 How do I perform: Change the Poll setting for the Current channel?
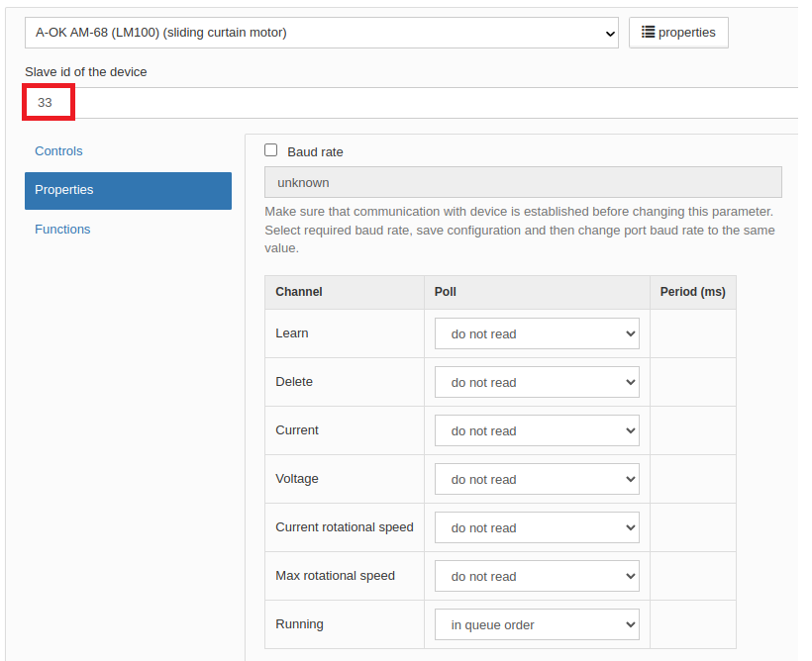click(537, 431)
